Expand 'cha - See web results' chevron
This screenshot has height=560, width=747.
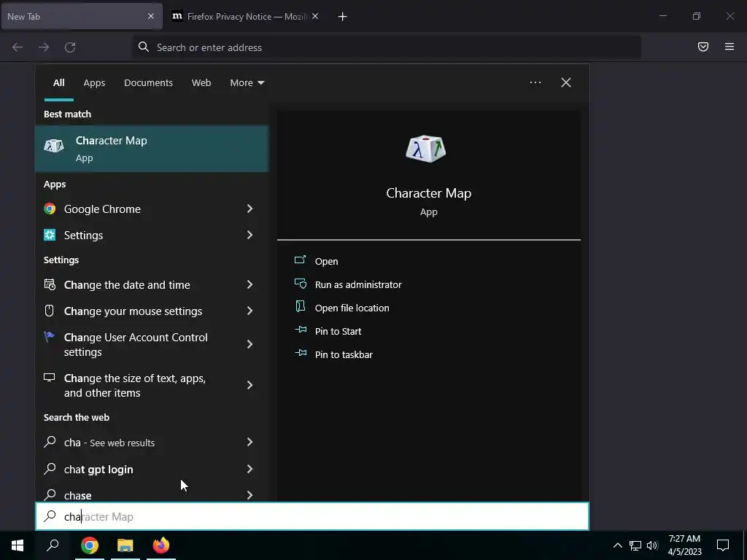coord(249,442)
